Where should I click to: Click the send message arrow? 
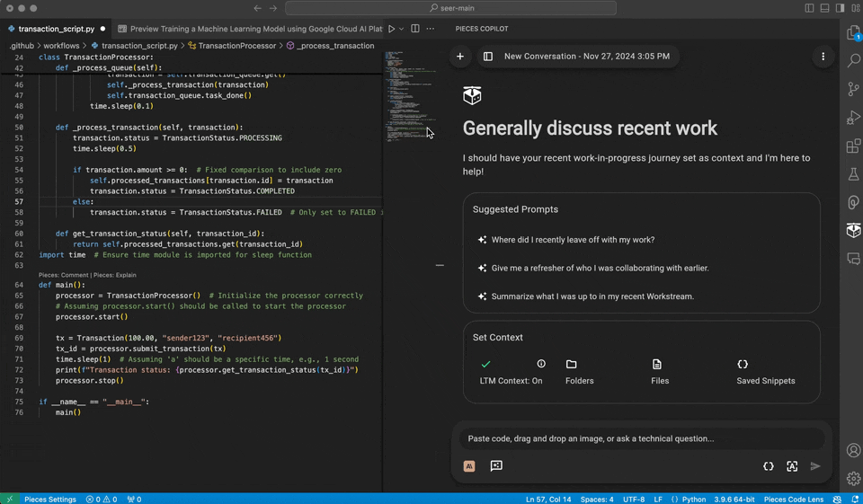tap(815, 466)
